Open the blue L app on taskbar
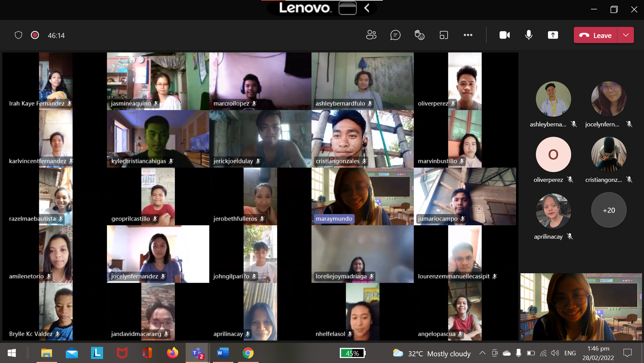This screenshot has height=363, width=644. [x=97, y=353]
